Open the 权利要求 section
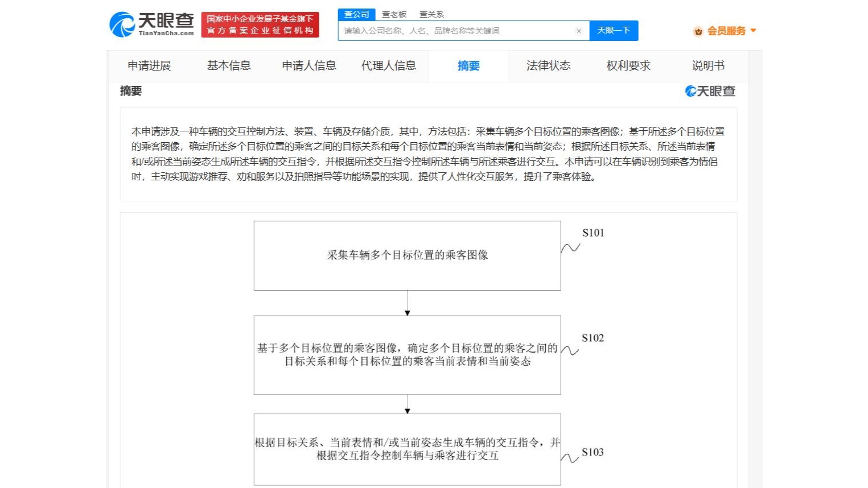 pos(627,66)
